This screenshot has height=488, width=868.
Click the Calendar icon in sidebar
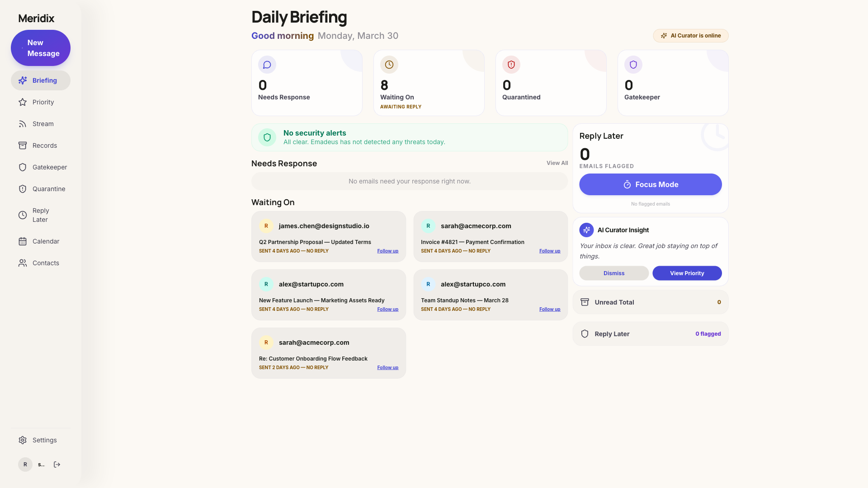click(23, 241)
